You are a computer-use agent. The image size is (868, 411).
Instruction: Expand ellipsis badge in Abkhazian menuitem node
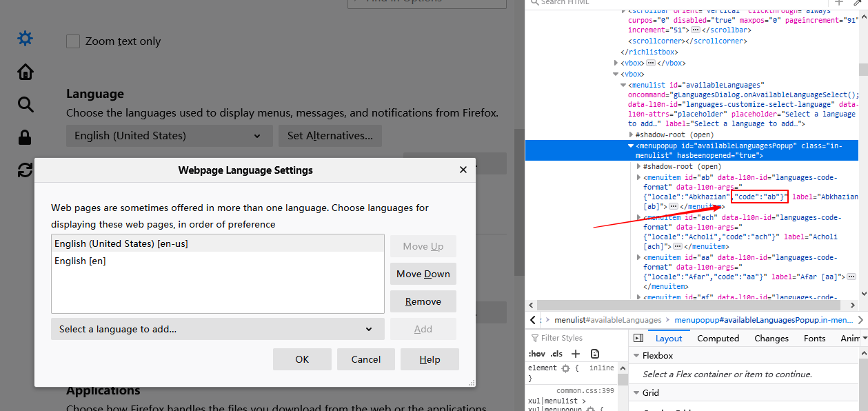673,206
